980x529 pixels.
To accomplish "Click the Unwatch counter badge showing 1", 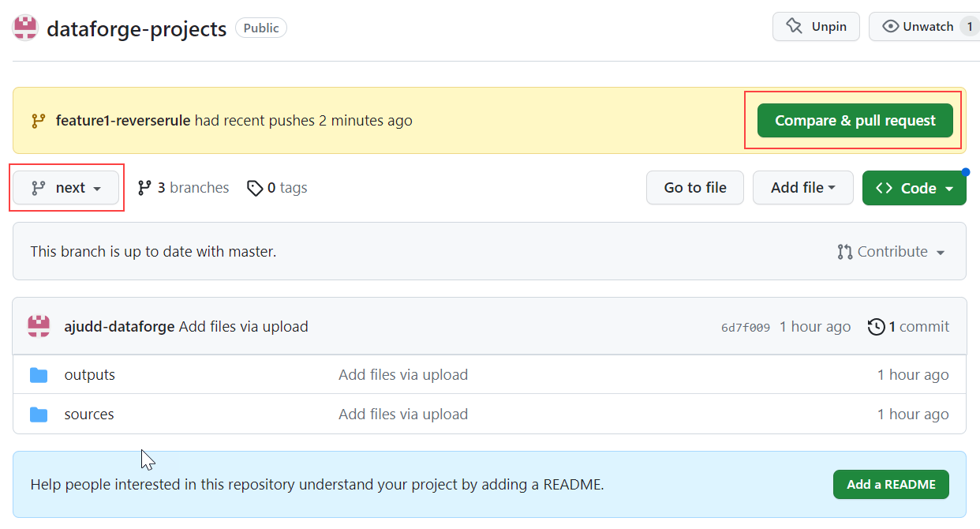I will pos(970,27).
